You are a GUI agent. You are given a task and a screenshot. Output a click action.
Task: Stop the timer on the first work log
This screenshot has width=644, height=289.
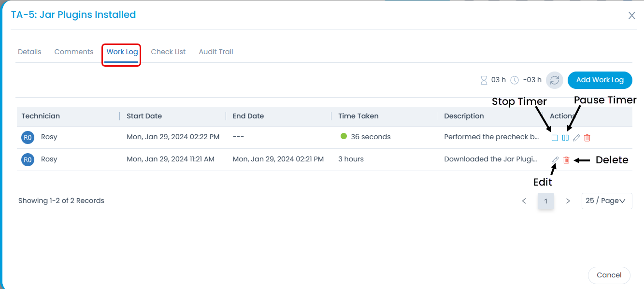coord(555,138)
